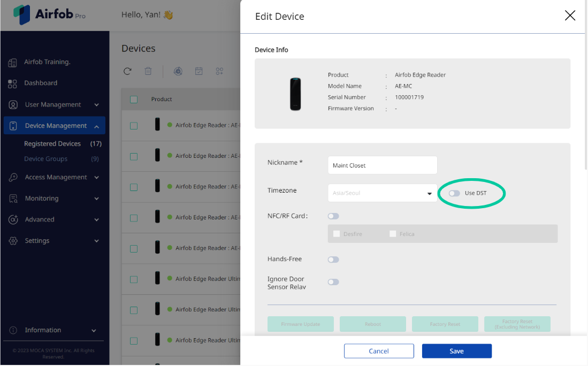Click the refresh devices icon
Screen dimensions: 588x366
pyautogui.click(x=127, y=71)
